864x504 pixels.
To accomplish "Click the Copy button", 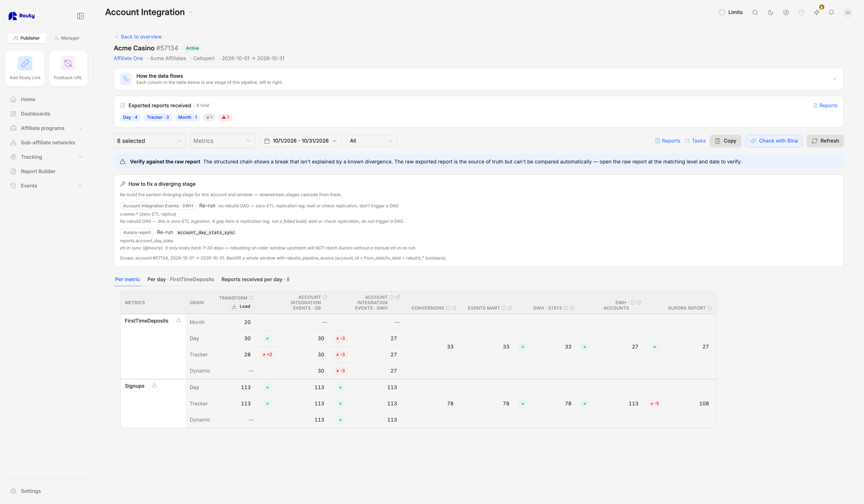I will point(725,141).
